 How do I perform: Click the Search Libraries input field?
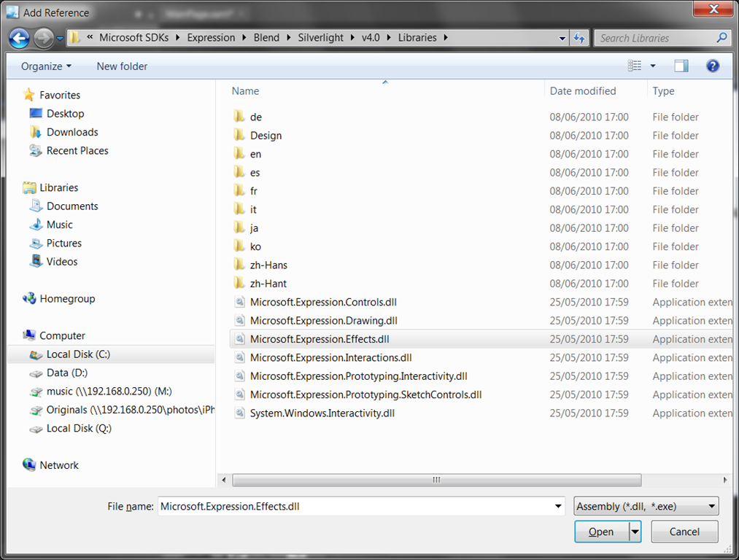(655, 38)
